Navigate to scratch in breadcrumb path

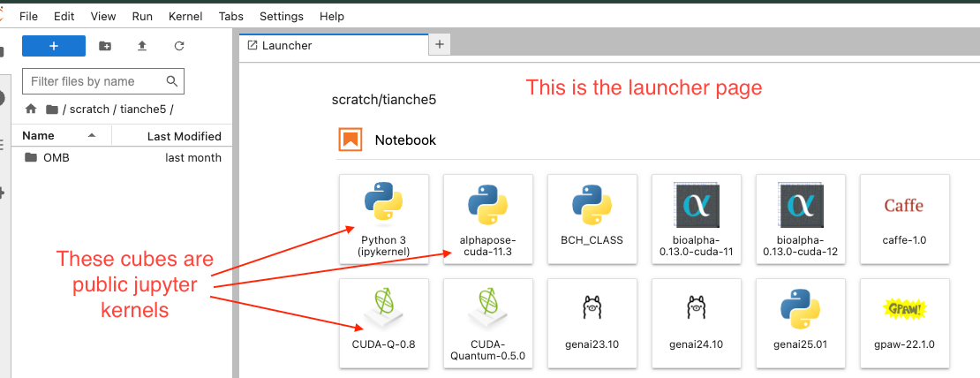click(x=89, y=110)
